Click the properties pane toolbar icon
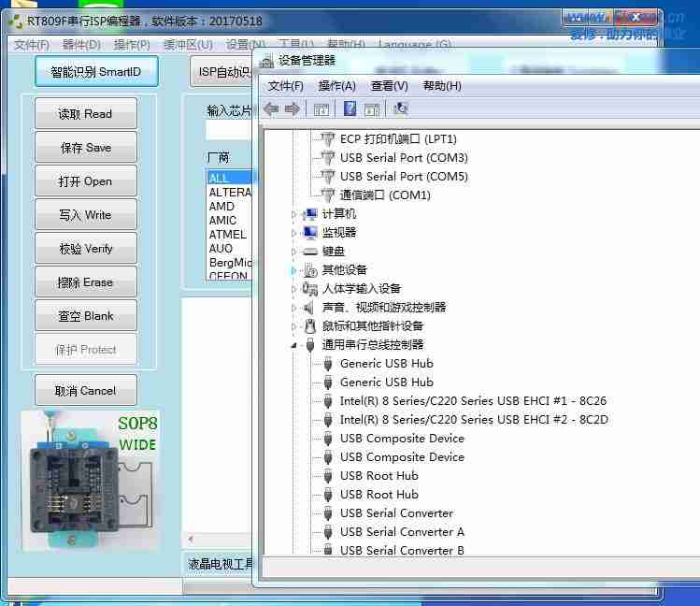This screenshot has height=606, width=700. 372,109
